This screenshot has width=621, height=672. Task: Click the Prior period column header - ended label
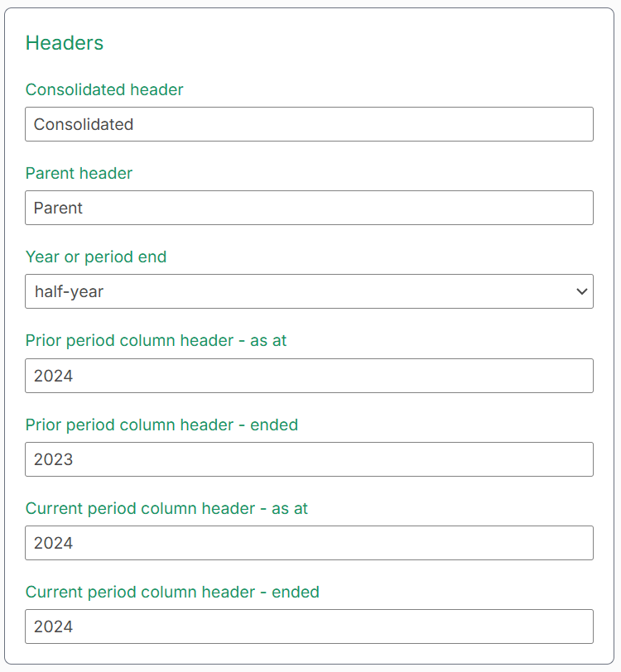[x=161, y=425]
